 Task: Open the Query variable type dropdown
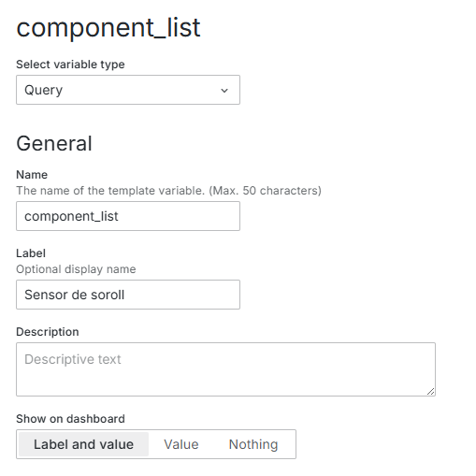[128, 90]
